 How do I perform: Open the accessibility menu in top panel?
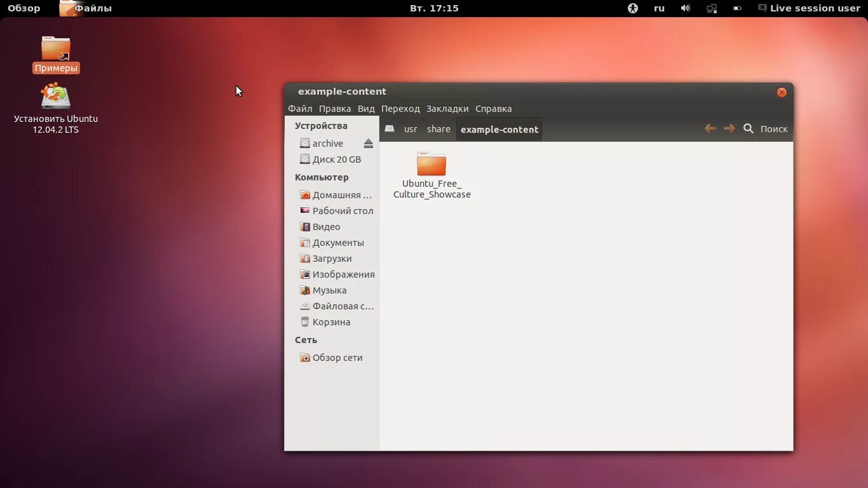[x=633, y=8]
